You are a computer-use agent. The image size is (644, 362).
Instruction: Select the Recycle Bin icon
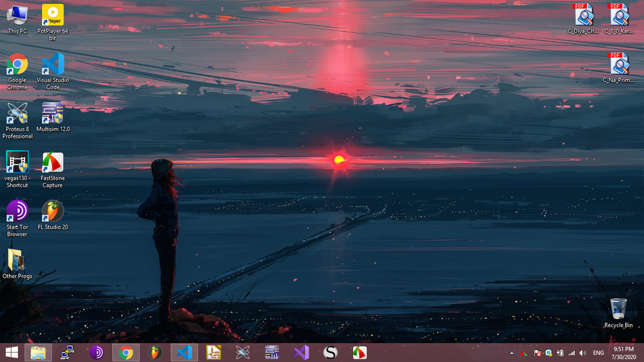618,313
